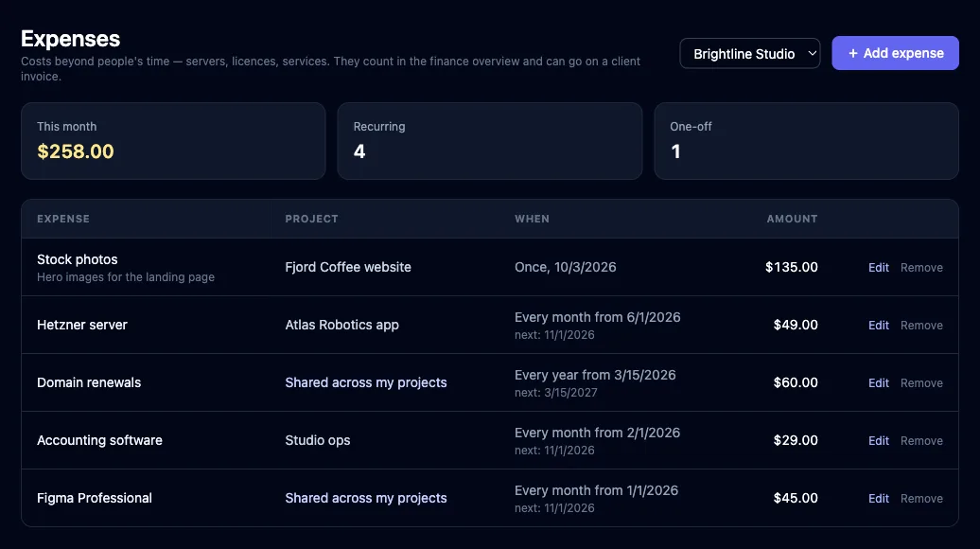Screen dimensions: 980x549
Task: Click the PROJECT column header
Action: [x=311, y=219]
